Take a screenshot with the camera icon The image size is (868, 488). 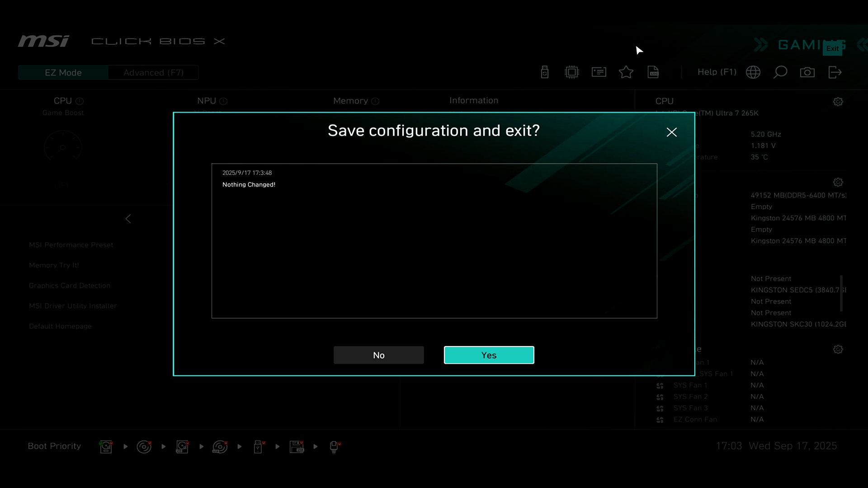(x=807, y=72)
